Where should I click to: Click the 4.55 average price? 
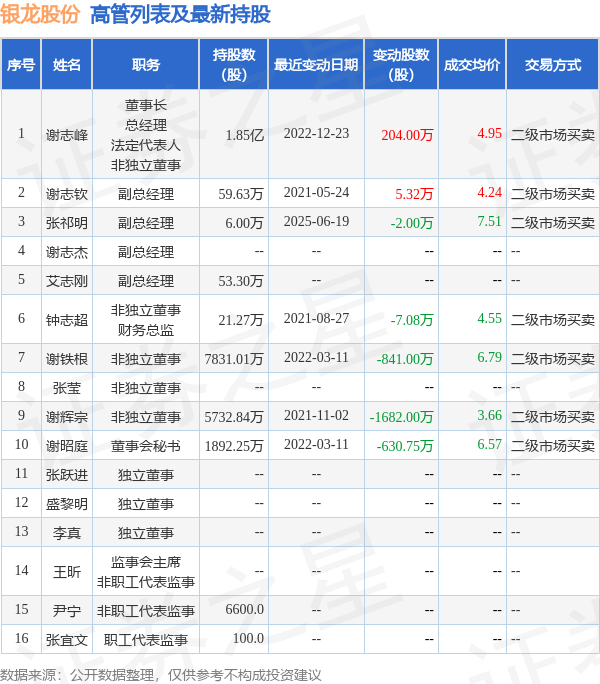(490, 318)
